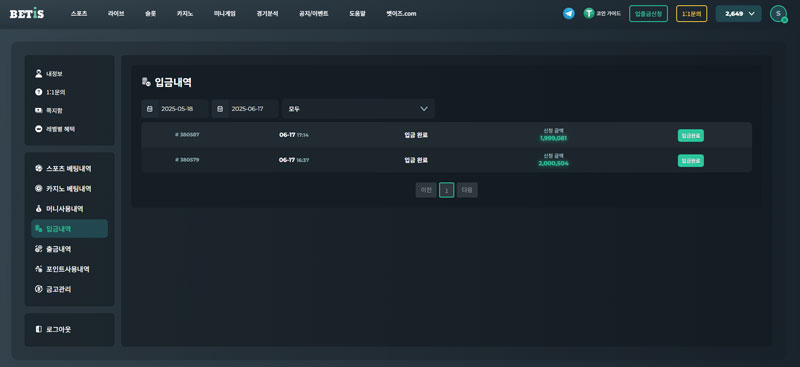Viewport: 800px width, 367px height.
Task: Click the 입금내역 page heading
Action: coord(173,82)
